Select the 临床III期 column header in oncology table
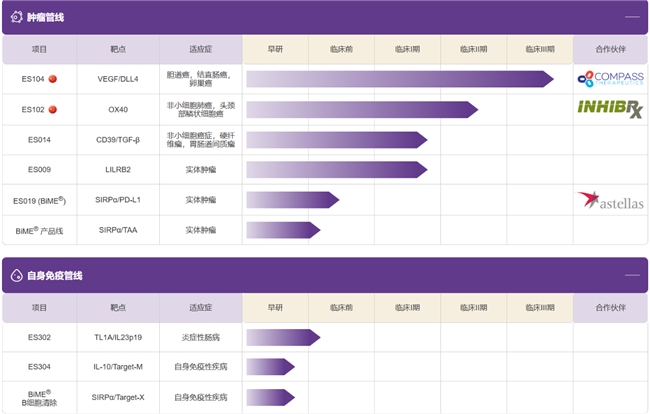This screenshot has height=414, width=650. [540, 49]
